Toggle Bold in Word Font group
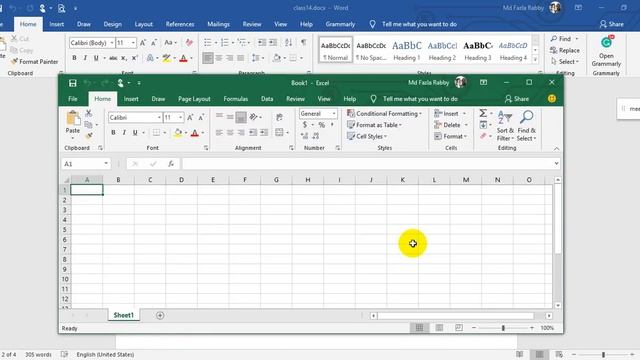 74,58
